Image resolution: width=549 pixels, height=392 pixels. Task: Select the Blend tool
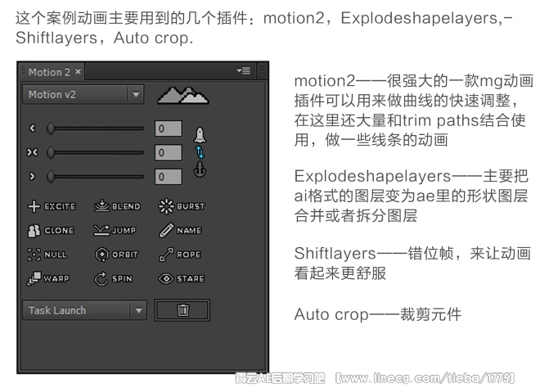click(x=117, y=206)
